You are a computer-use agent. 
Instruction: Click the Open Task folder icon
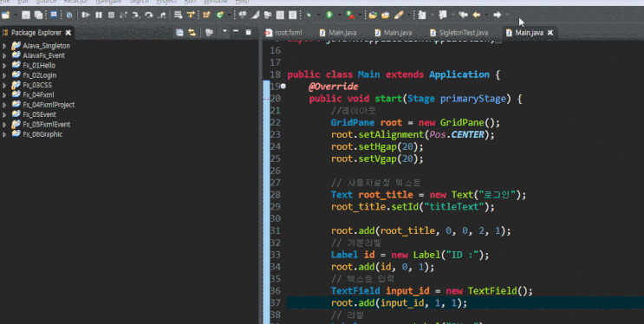[385, 16]
